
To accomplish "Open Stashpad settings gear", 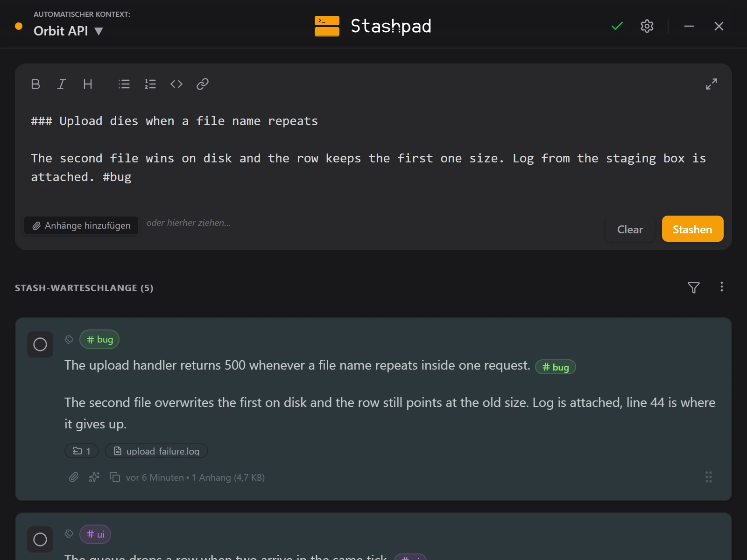I will 647,26.
